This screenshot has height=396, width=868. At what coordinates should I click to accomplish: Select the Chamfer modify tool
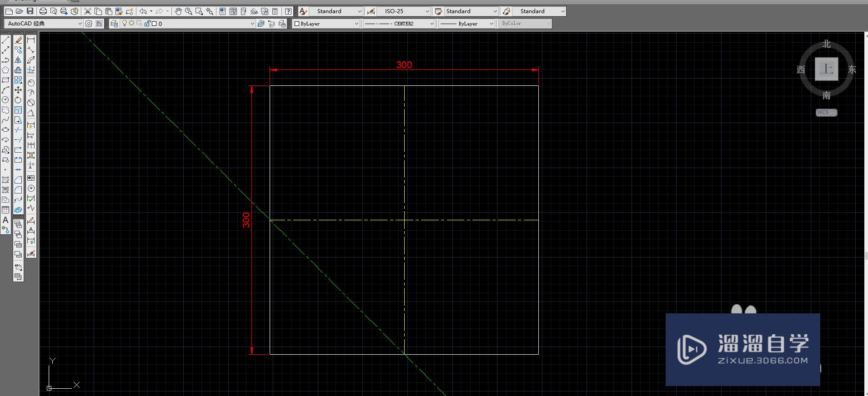click(x=18, y=180)
